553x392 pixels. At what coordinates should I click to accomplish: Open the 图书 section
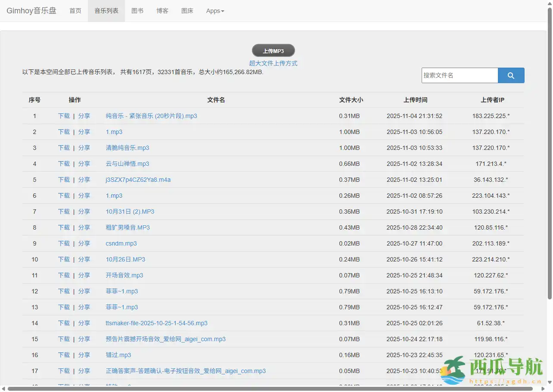coord(137,11)
